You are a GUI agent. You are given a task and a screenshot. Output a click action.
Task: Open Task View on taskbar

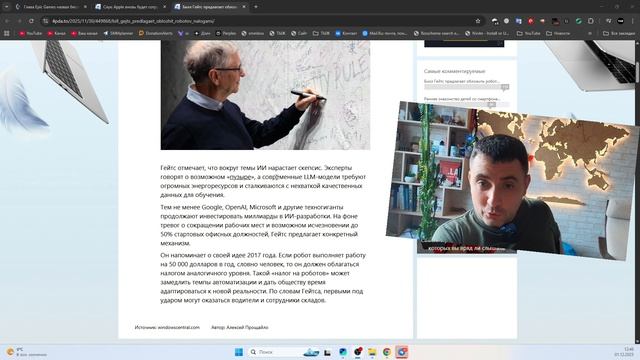pyautogui.click(x=327, y=352)
